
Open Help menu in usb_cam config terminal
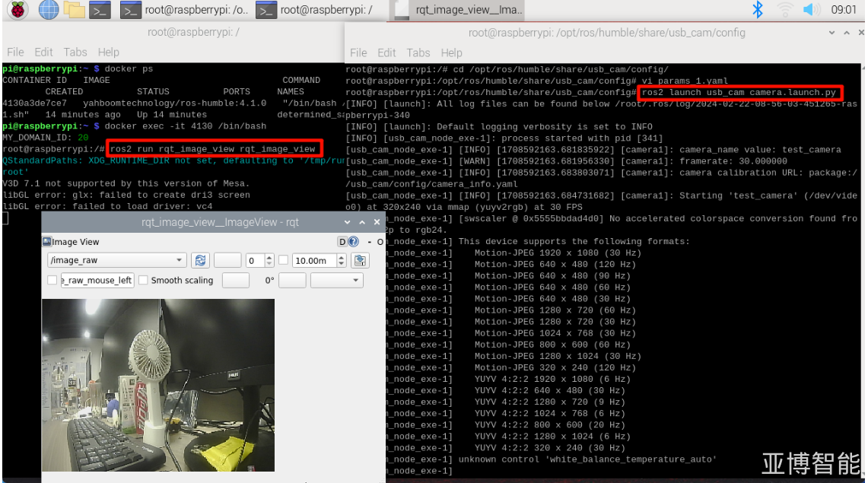(x=451, y=52)
